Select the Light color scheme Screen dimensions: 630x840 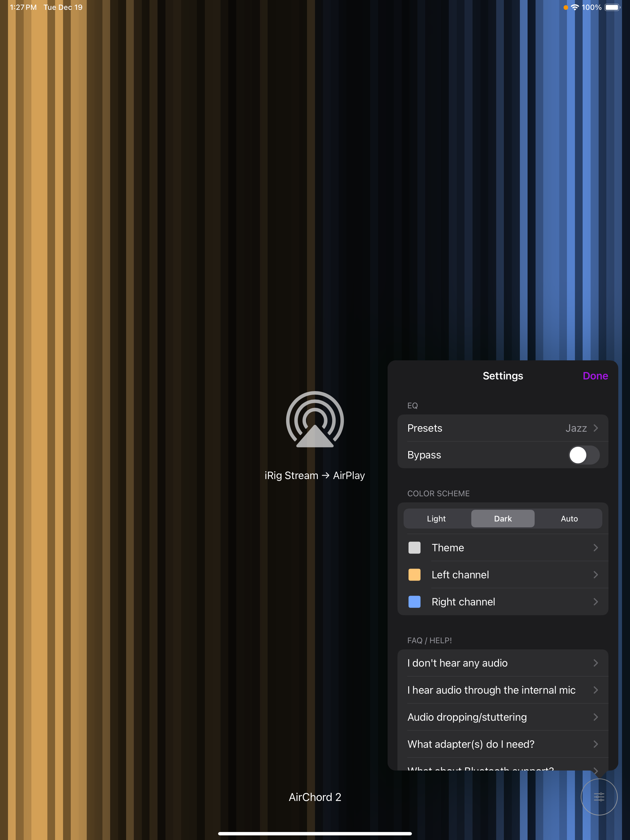click(436, 519)
